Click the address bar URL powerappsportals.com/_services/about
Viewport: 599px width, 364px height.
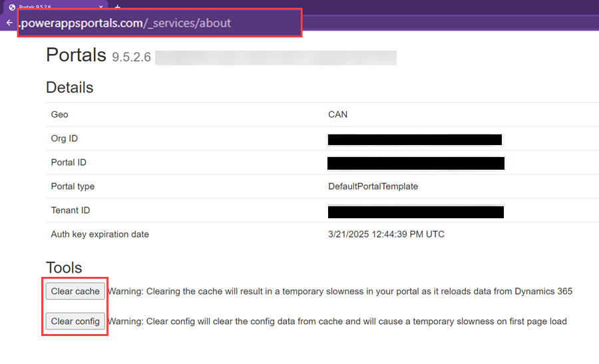[x=125, y=23]
